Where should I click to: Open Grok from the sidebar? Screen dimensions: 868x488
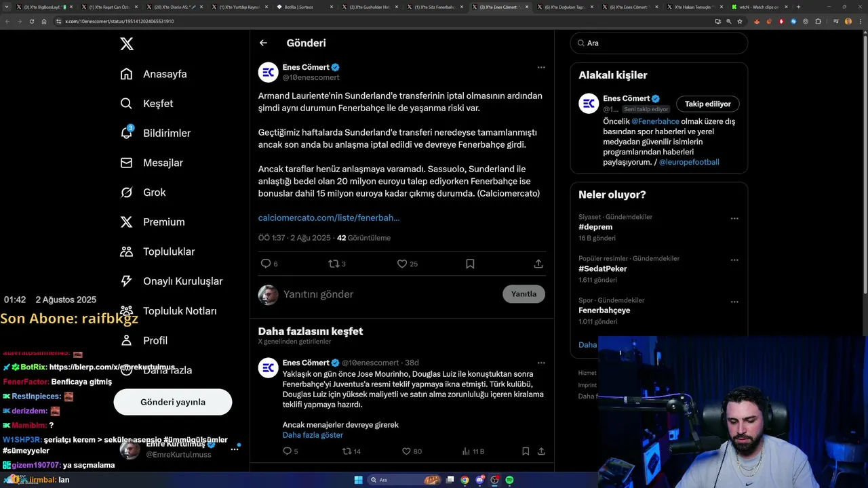pyautogui.click(x=142, y=192)
